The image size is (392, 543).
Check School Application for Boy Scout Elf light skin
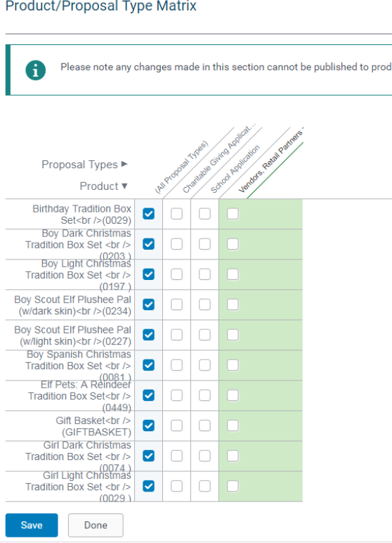pyautogui.click(x=204, y=335)
